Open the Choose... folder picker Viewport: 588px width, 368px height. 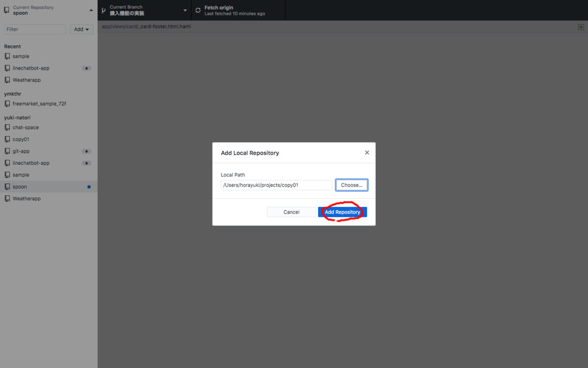click(x=352, y=185)
